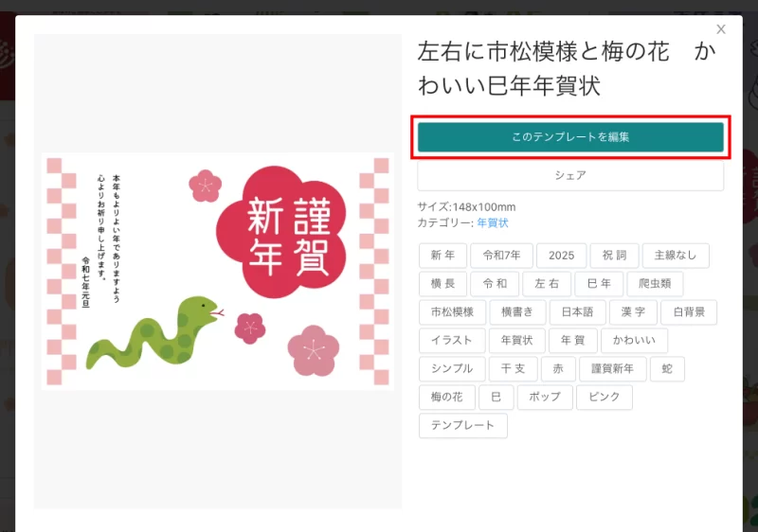Select the 日本語 tag
Screen dimensions: 758x532
[x=577, y=312]
